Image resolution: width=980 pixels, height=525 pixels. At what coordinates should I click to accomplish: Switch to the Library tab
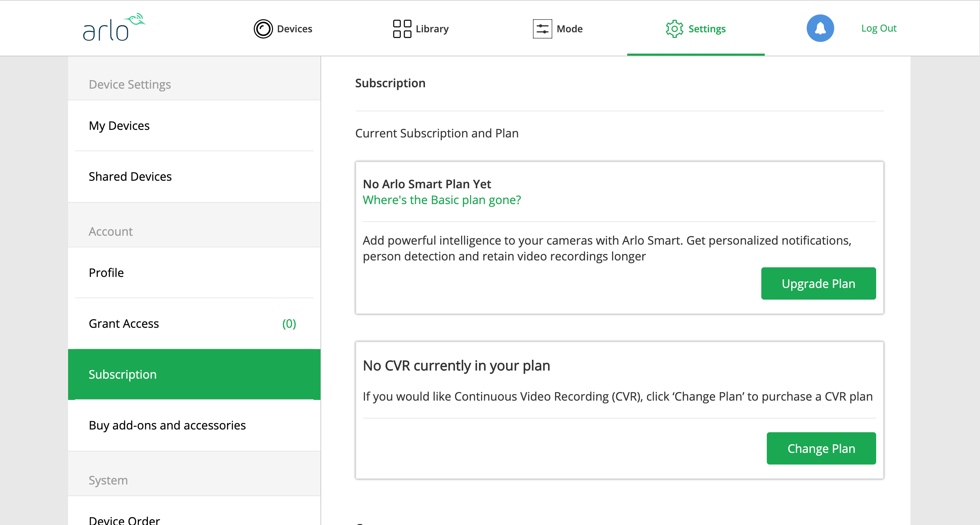pos(432,29)
